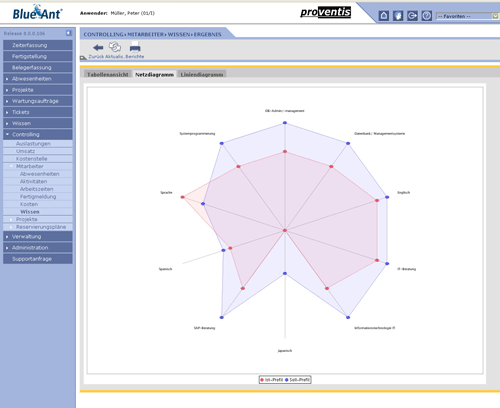
Task: Open Zeiterfassung in the sidebar
Action: 38,45
